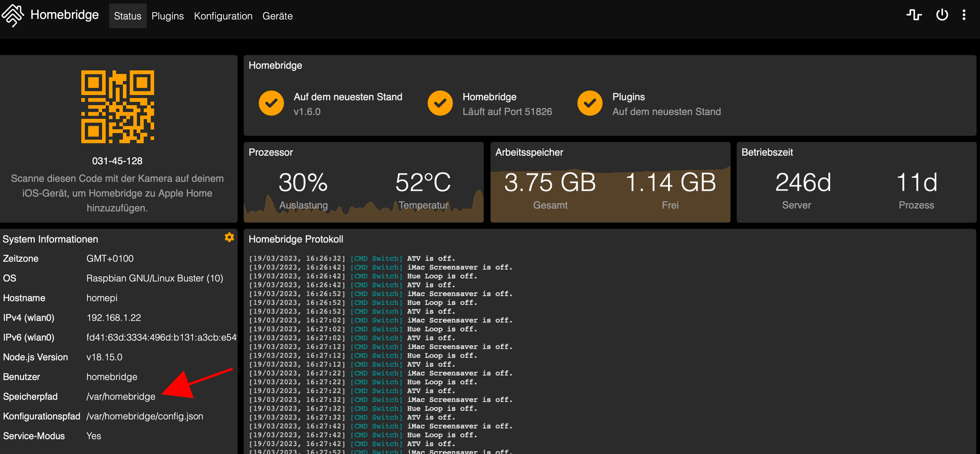Click the Plugins status label
Screen dimensions: 980x454
[x=629, y=97]
